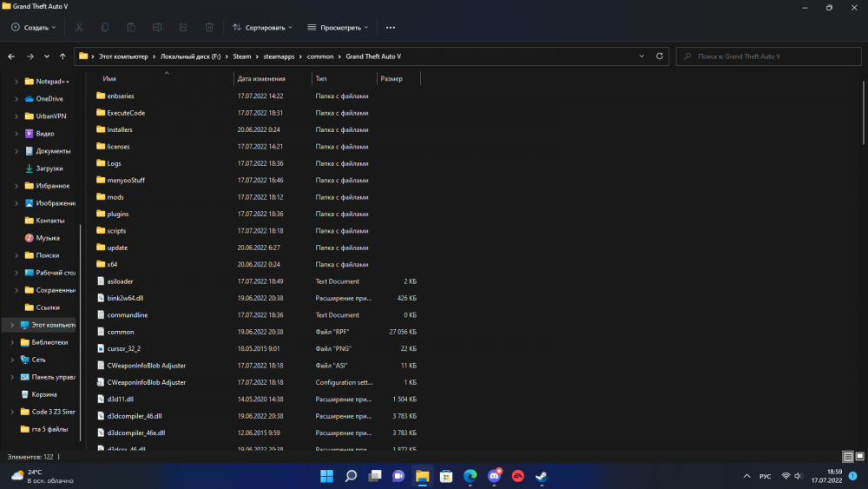Select the d3d11.dll file
The image size is (868, 489).
tap(120, 400)
